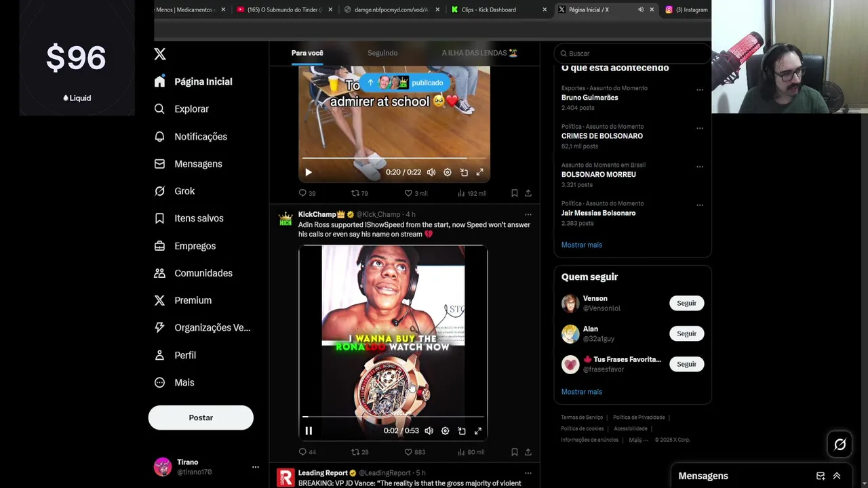Open Itens salvos in the sidebar

[x=189, y=218]
